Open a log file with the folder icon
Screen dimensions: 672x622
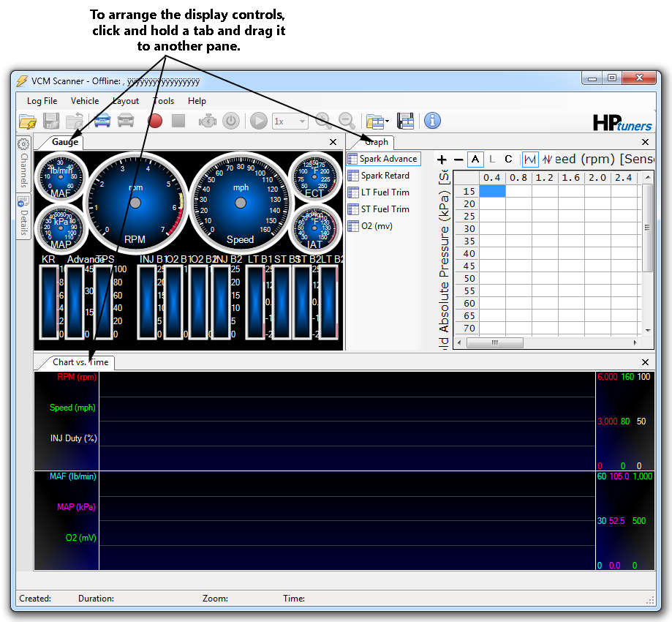click(x=27, y=121)
